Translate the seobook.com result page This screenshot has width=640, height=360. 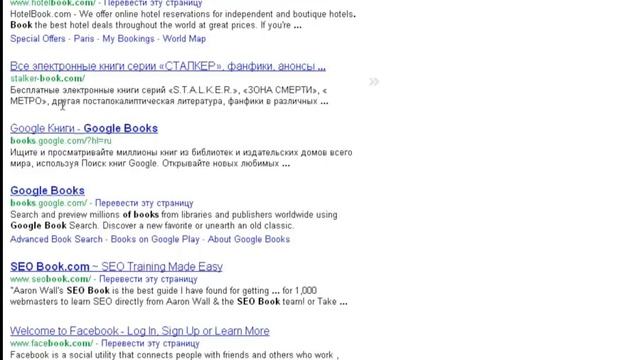[x=148, y=279]
